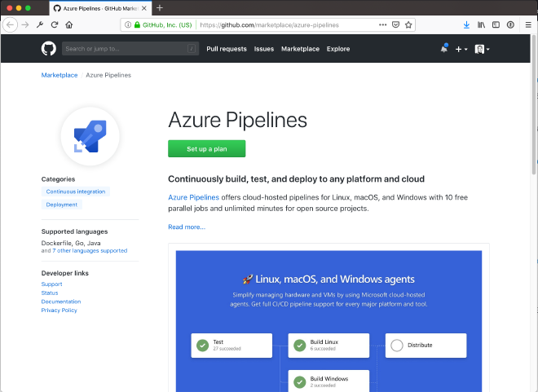This screenshot has width=538, height=392.
Task: Click the Categories sidebar heading
Action: tap(58, 179)
